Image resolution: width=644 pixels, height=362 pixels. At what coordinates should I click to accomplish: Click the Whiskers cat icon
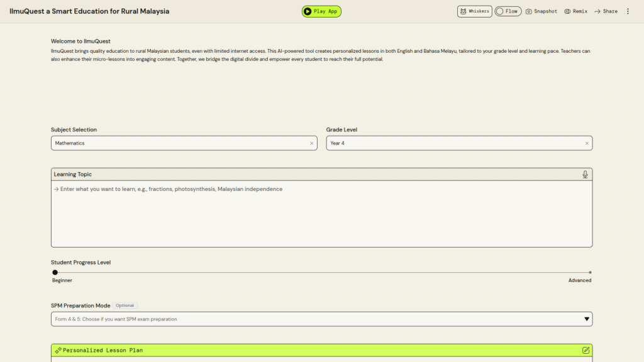(x=464, y=11)
